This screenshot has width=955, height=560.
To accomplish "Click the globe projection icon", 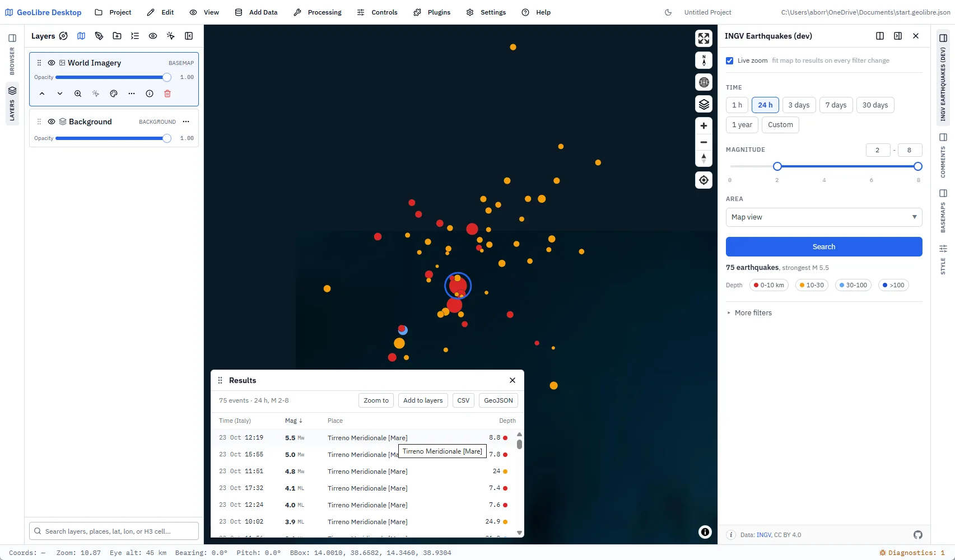I will click(x=704, y=82).
